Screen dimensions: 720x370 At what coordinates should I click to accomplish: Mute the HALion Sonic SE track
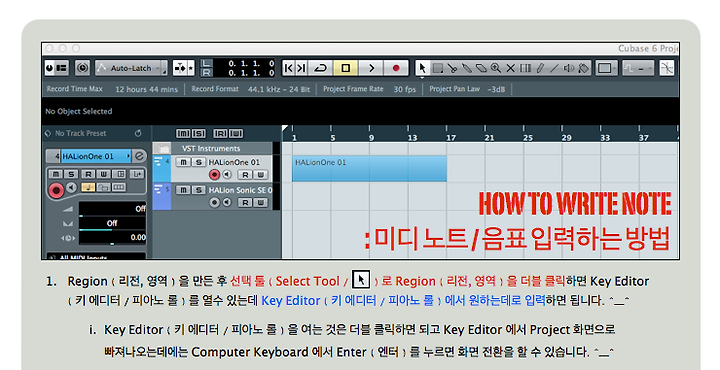183,190
